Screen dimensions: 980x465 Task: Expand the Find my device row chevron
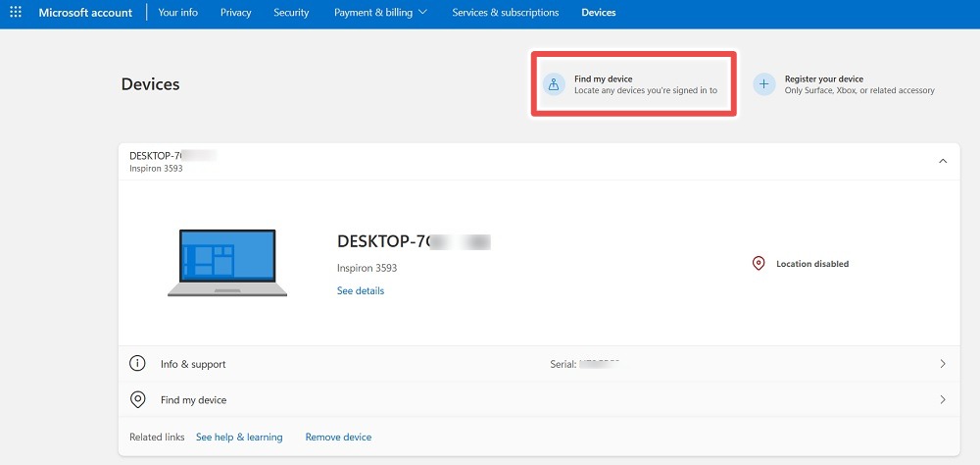(943, 399)
